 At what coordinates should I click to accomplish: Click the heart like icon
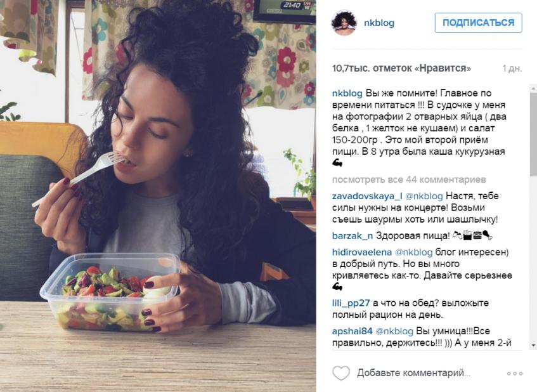341,373
